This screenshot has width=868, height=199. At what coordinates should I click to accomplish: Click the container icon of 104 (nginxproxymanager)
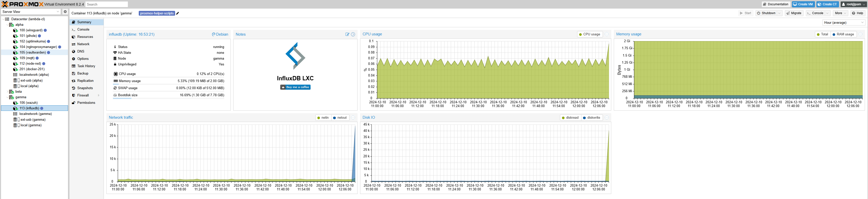[x=15, y=47]
